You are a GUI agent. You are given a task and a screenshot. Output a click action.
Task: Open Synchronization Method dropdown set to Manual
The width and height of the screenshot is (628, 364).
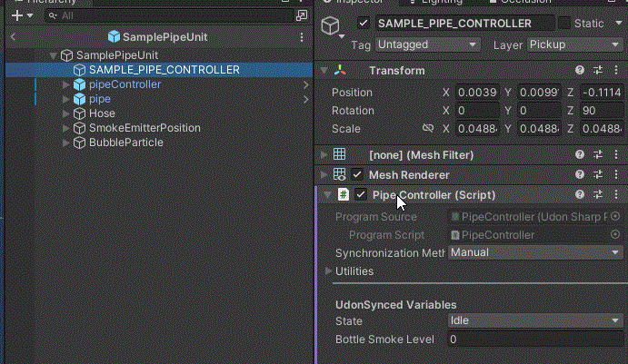coord(535,252)
